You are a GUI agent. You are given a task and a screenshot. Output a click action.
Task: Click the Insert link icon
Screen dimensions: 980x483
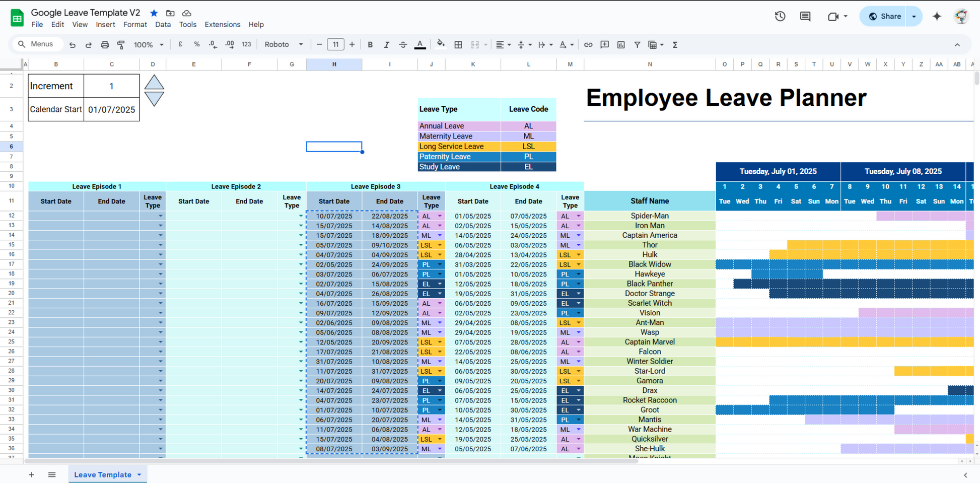588,45
